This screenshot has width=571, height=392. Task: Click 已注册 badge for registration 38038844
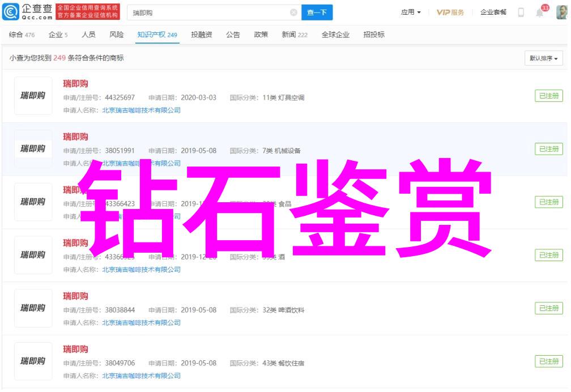549,309
